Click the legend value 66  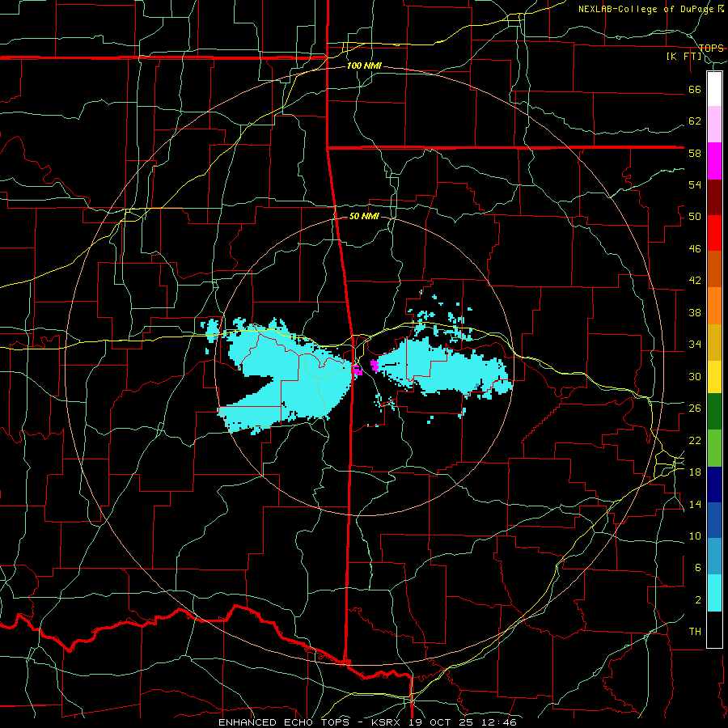click(x=695, y=89)
